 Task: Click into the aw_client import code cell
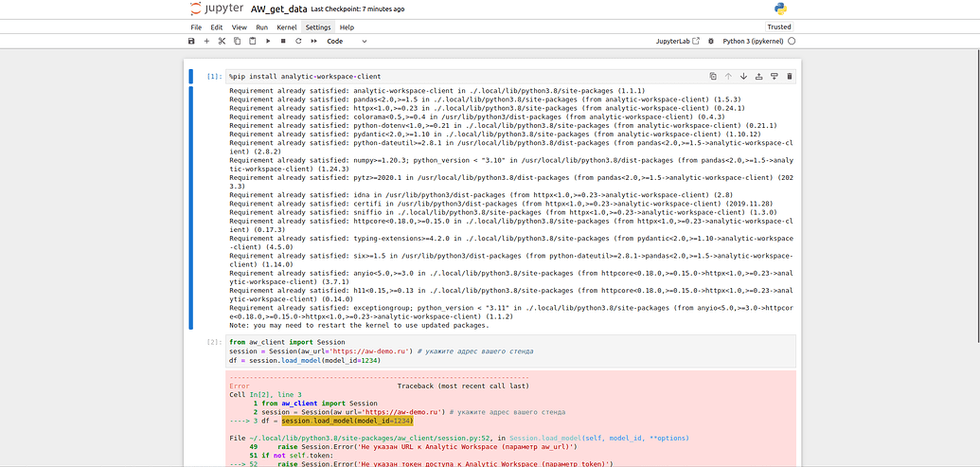[510, 351]
